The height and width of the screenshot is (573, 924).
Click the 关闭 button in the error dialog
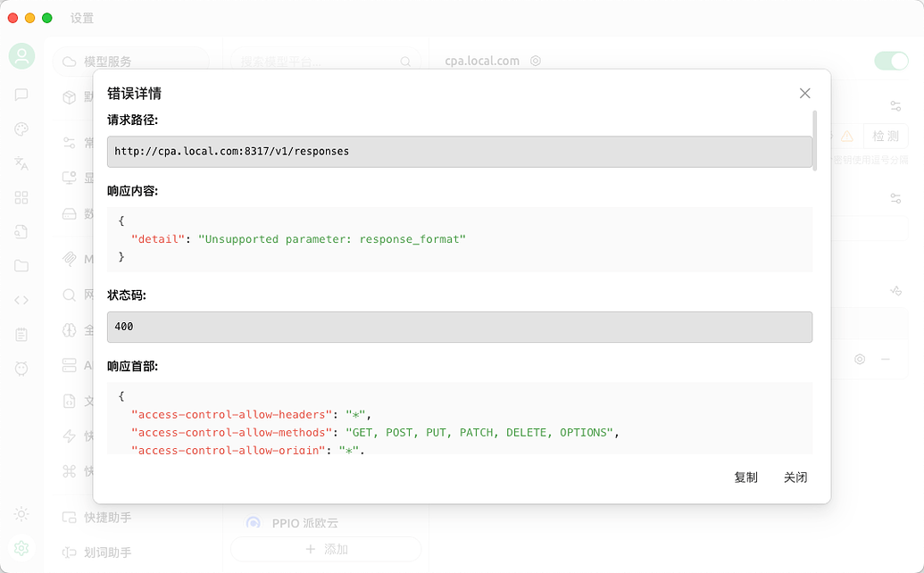795,477
